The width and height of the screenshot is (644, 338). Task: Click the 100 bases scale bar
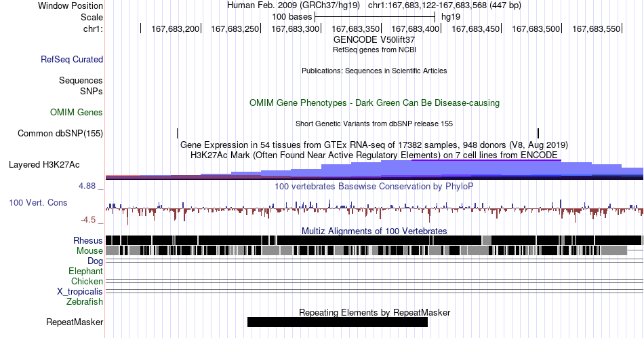(375, 17)
